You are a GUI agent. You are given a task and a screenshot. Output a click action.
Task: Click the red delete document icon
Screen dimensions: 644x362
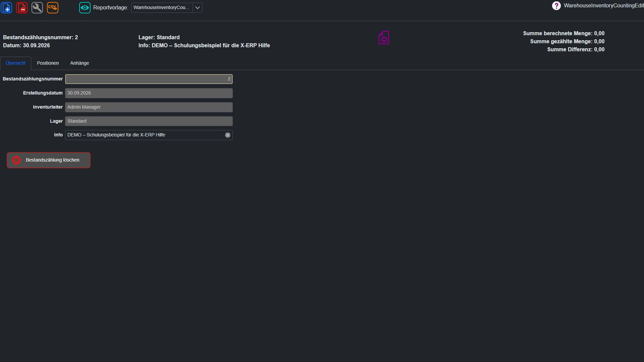pyautogui.click(x=22, y=7)
